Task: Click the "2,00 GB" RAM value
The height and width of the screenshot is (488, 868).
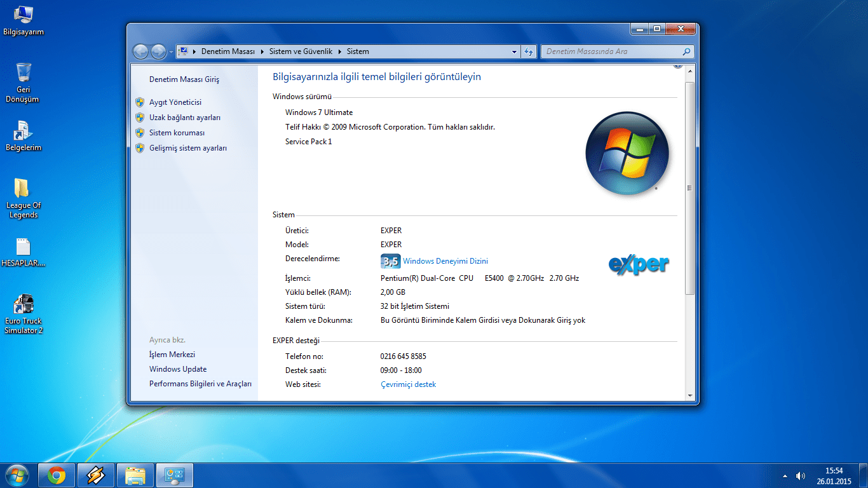Action: coord(393,292)
